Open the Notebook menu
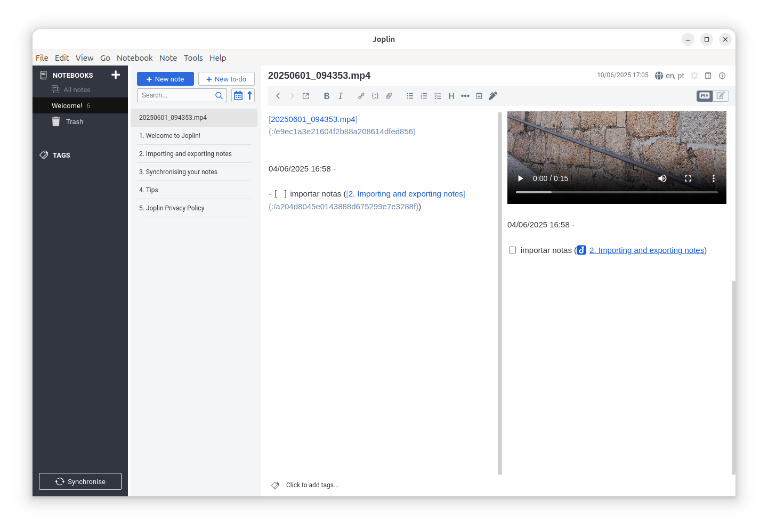Viewport: 768px width, 532px height. (134, 58)
